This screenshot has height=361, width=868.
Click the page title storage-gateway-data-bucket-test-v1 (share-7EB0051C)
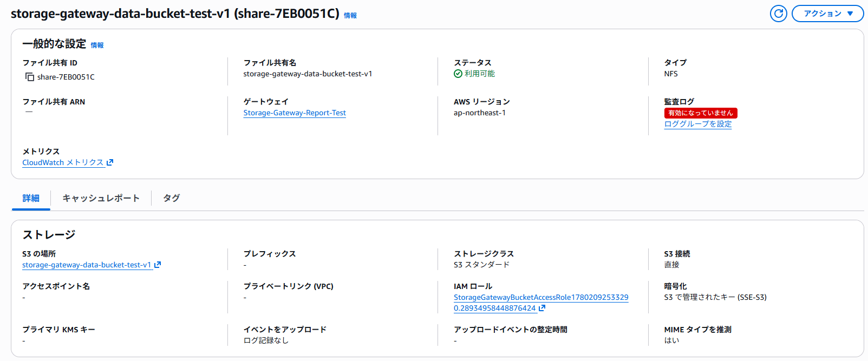coord(175,14)
